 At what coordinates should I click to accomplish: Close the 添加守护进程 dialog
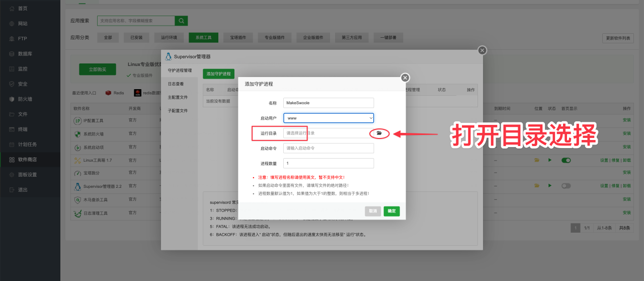[405, 78]
